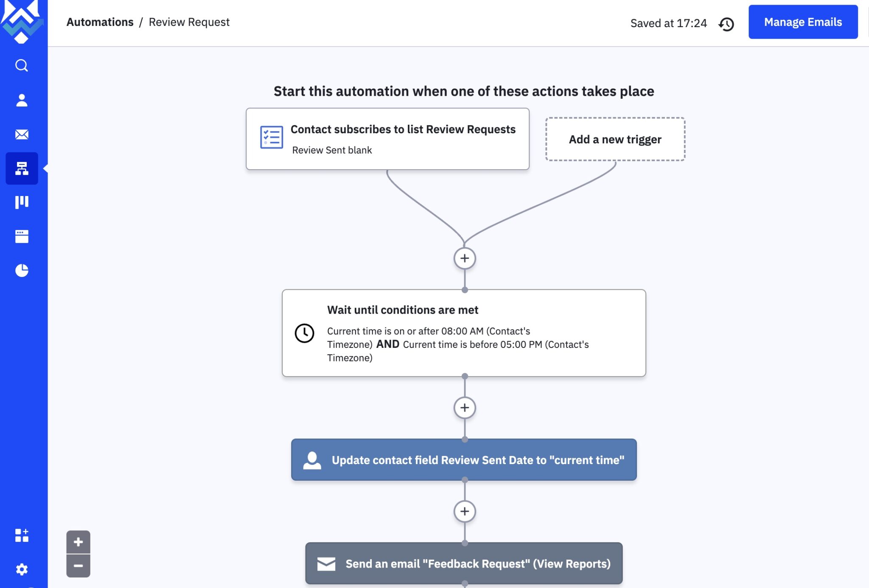Click the search icon in the sidebar
This screenshot has height=588, width=869.
point(22,65)
